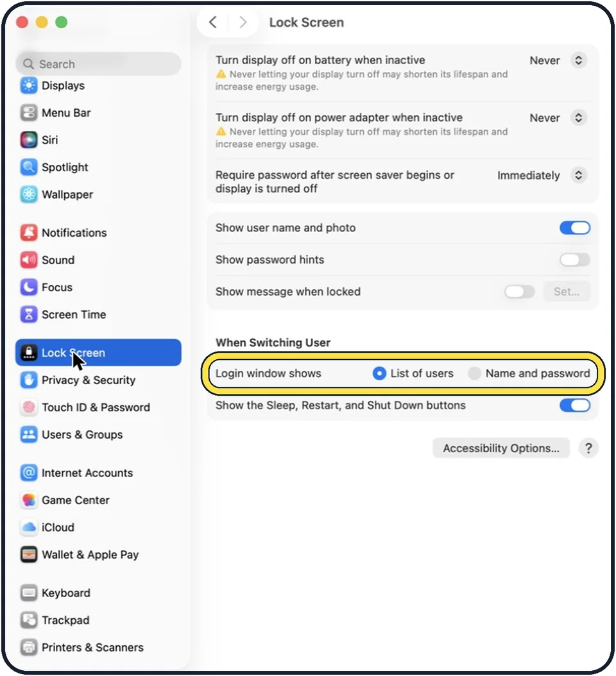Image resolution: width=616 pixels, height=676 pixels.
Task: Select Internet Accounts in the sidebar
Action: pyautogui.click(x=98, y=473)
